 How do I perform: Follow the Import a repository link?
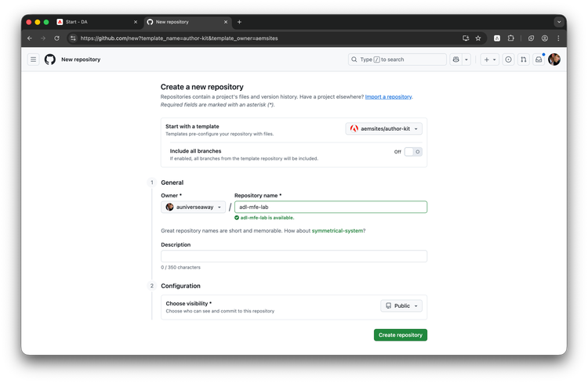point(388,96)
